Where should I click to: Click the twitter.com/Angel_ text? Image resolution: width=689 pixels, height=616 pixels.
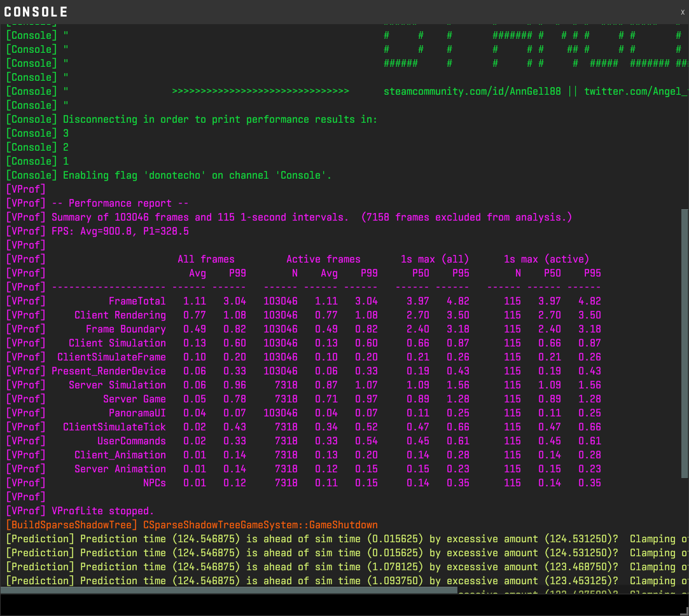[636, 92]
